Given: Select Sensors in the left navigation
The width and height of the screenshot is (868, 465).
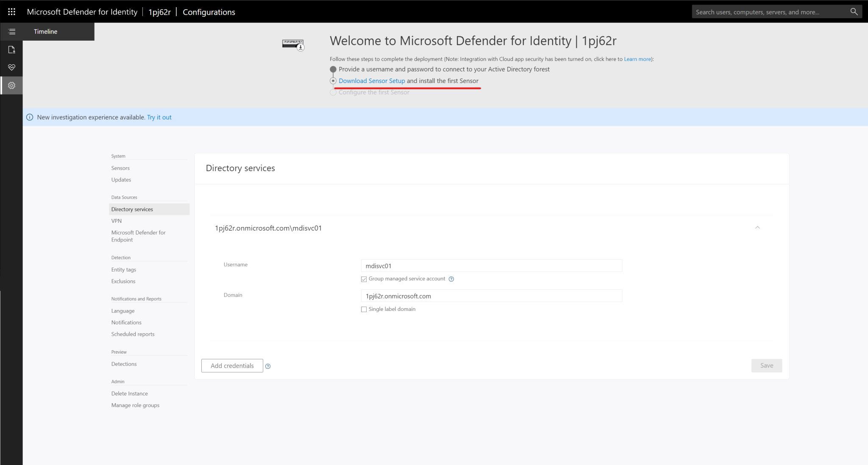Looking at the screenshot, I should pos(120,168).
